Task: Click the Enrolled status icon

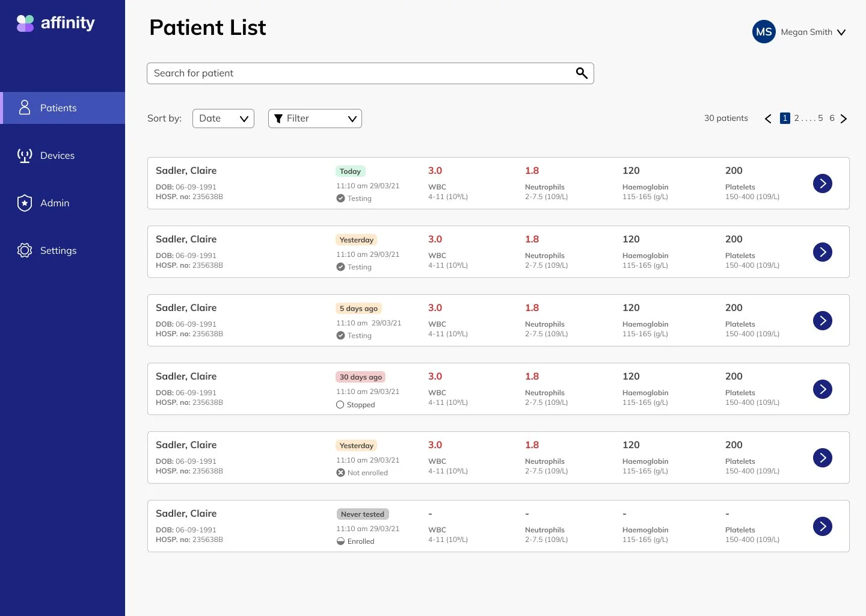Action: tap(341, 541)
